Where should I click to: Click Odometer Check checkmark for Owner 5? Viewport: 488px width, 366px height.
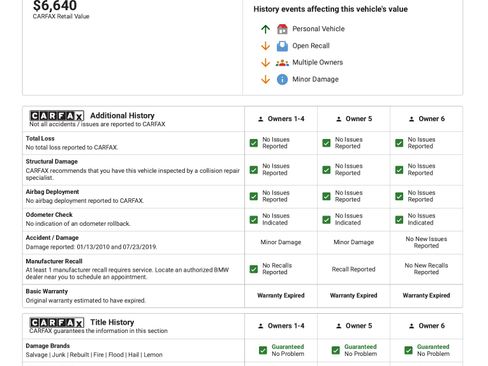[x=326, y=219]
